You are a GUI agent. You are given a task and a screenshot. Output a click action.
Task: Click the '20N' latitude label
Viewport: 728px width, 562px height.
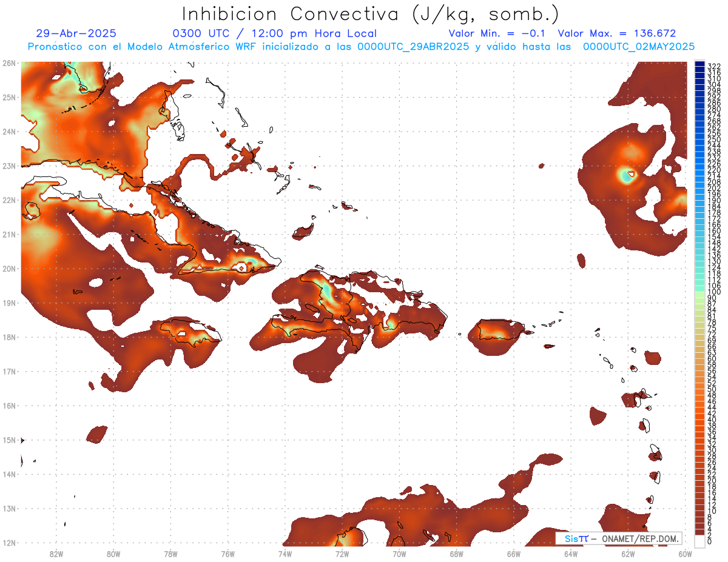point(8,269)
